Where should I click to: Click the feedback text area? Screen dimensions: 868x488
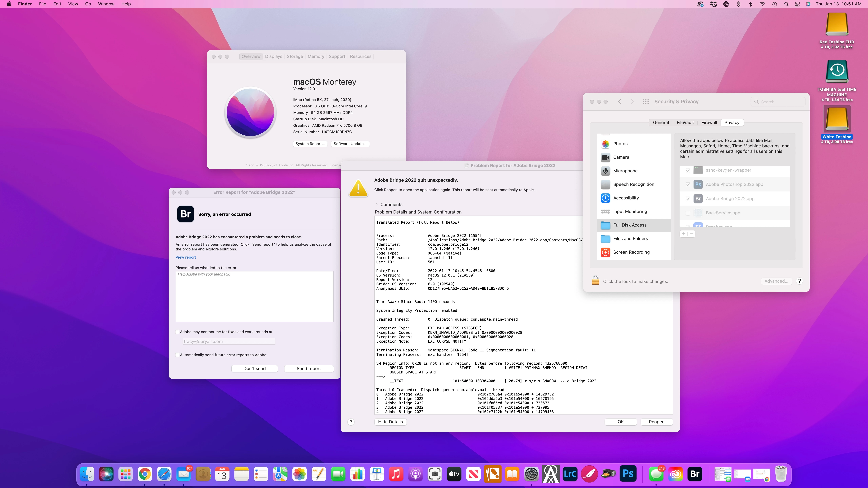click(x=254, y=296)
